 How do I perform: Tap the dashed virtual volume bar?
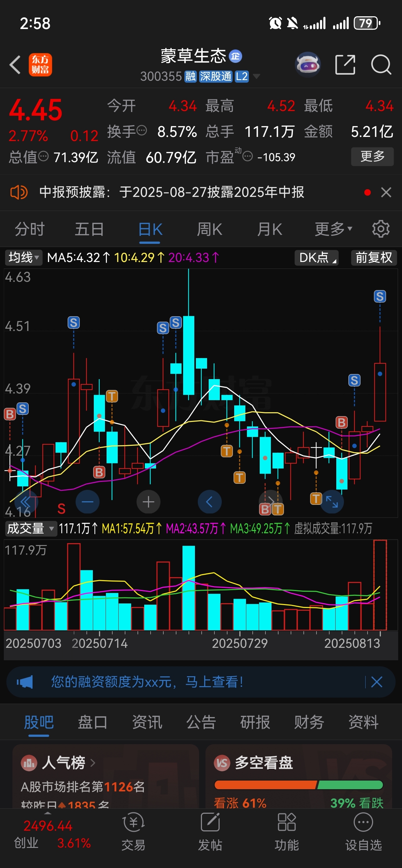(x=380, y=585)
